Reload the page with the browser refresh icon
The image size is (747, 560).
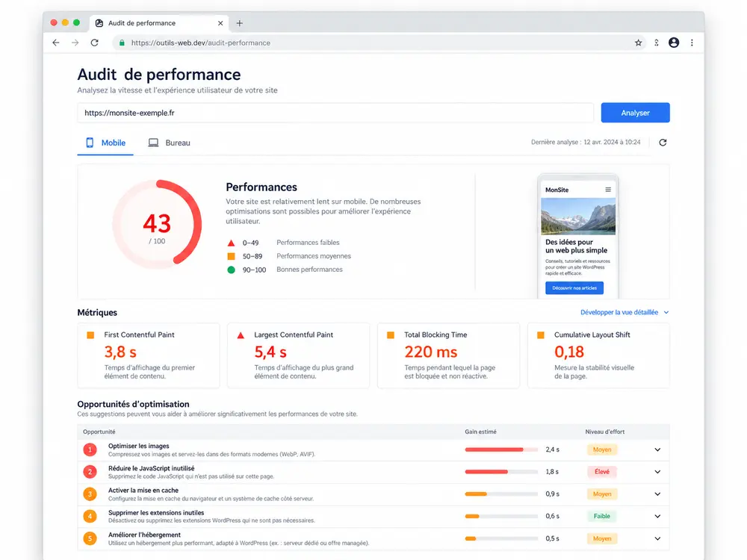95,43
